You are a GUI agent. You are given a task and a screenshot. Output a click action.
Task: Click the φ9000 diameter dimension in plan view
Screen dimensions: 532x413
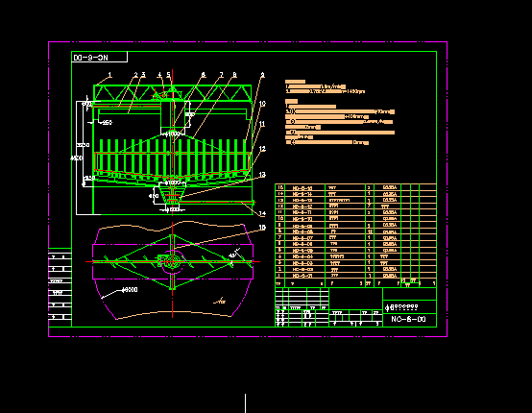tap(130, 290)
